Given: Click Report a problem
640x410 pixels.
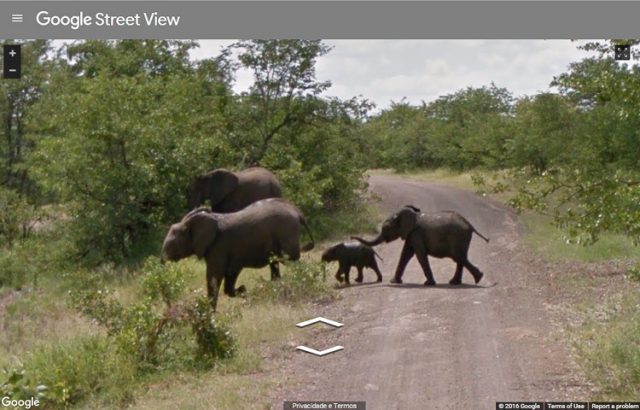Looking at the screenshot, I should [x=614, y=406].
